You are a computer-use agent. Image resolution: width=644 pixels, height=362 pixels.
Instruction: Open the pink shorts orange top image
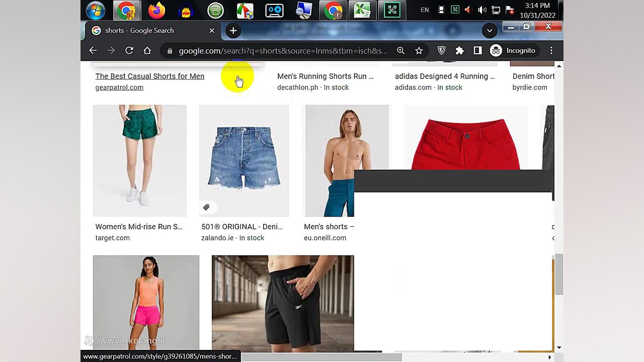tap(146, 303)
